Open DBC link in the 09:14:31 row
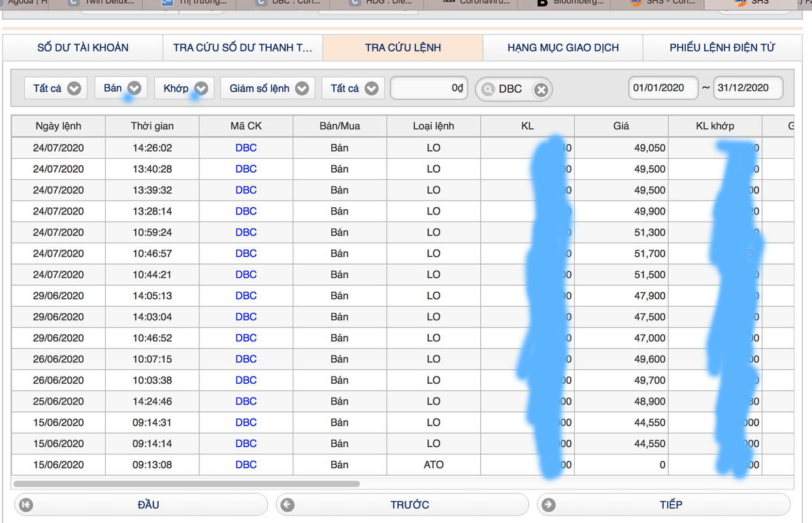 coord(246,422)
